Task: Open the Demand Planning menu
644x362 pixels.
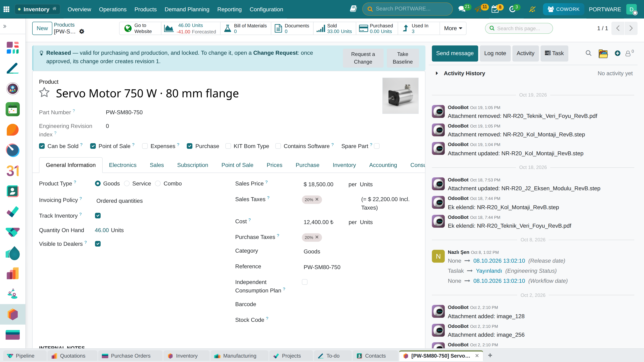Action: [187, 9]
